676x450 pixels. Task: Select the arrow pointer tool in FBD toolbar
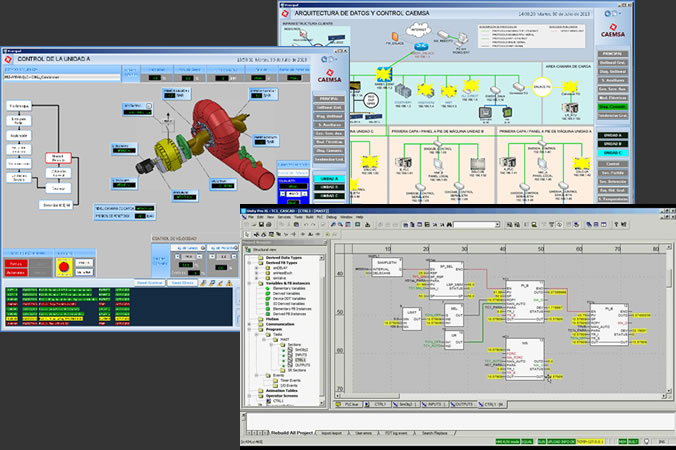click(247, 234)
